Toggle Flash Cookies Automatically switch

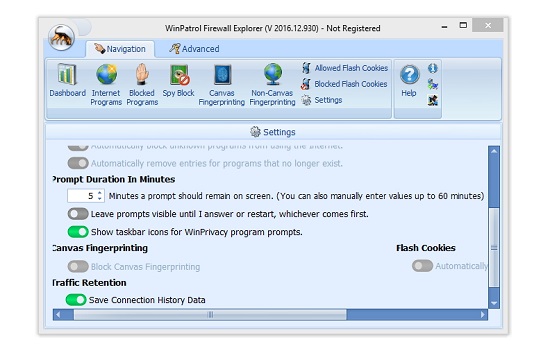click(422, 266)
